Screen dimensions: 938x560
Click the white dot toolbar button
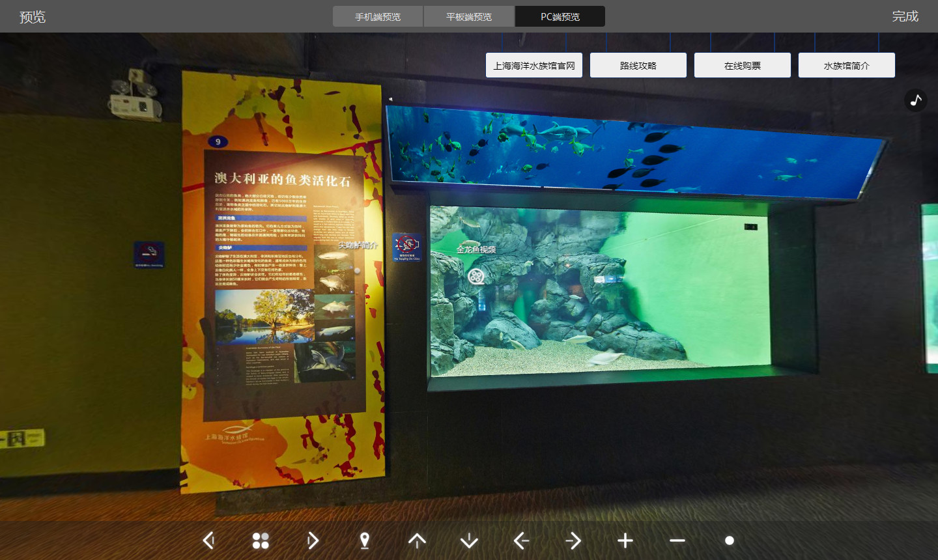pyautogui.click(x=730, y=540)
